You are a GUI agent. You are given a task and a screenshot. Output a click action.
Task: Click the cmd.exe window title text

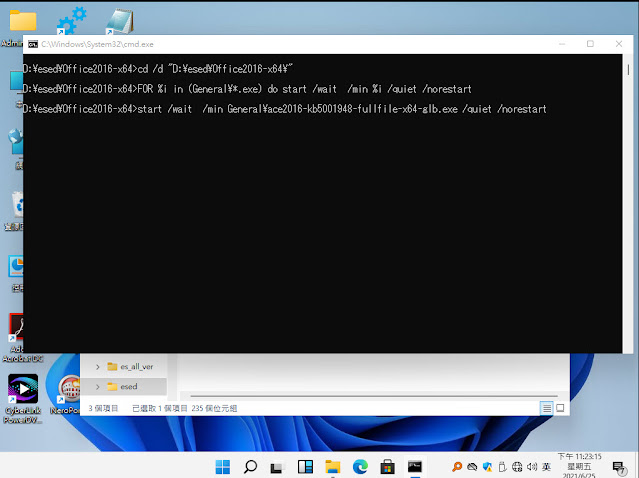(97, 44)
